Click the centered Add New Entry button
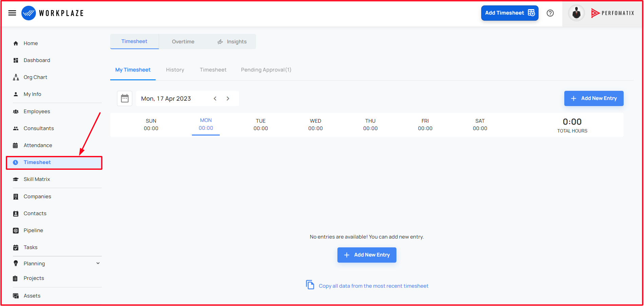Screen dimensions: 644x306 367,255
